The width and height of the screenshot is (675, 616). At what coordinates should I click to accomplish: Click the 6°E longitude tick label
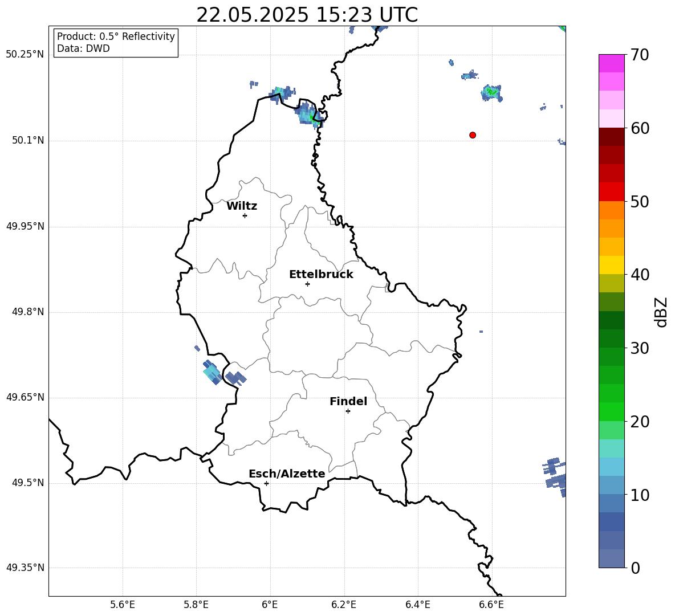point(270,605)
